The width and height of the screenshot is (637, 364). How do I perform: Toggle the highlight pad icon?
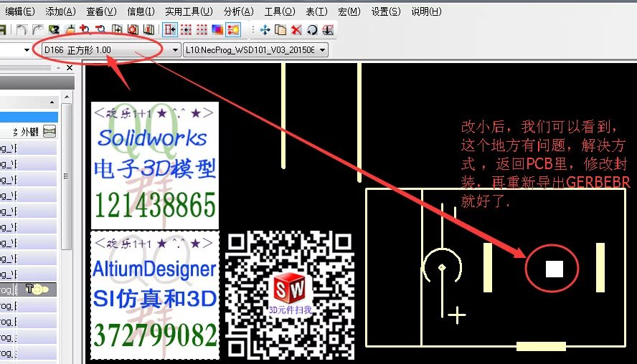(233, 29)
